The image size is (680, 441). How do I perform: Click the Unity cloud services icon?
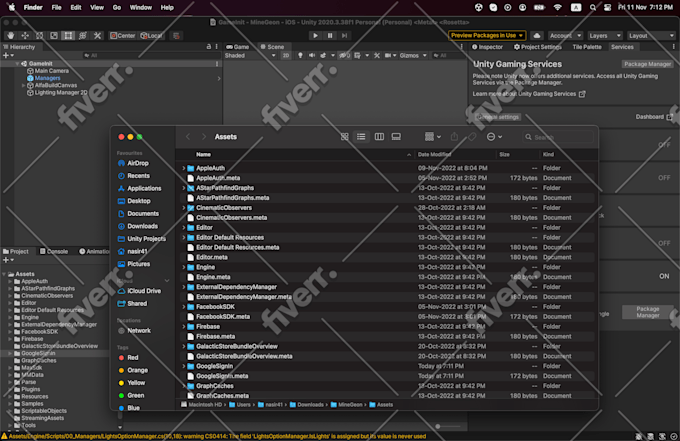coord(537,36)
